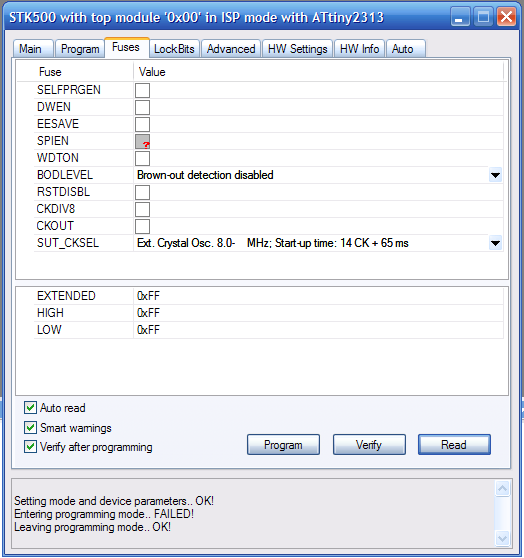Open the SUT_CKSEL dropdown arrow
524x558 pixels.
point(495,243)
